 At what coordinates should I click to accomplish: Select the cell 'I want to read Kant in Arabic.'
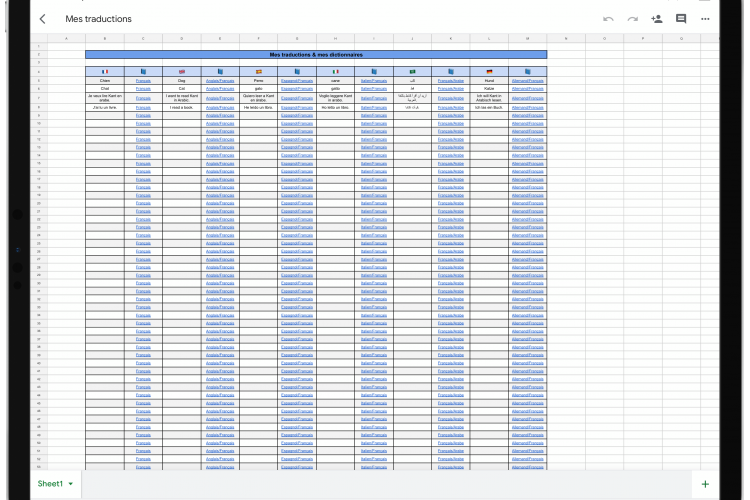(x=182, y=98)
